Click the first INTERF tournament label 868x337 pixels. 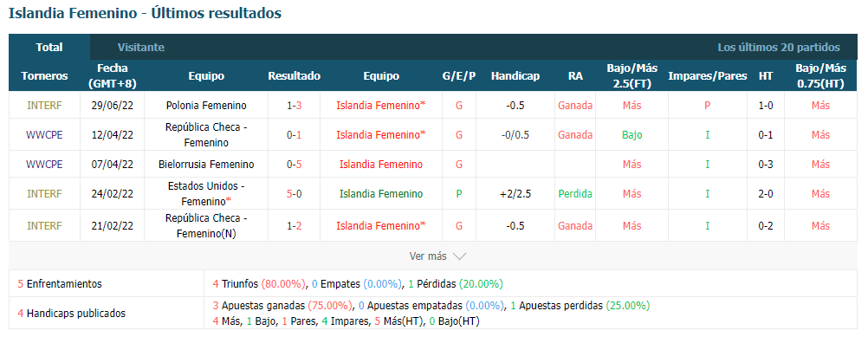click(x=44, y=105)
